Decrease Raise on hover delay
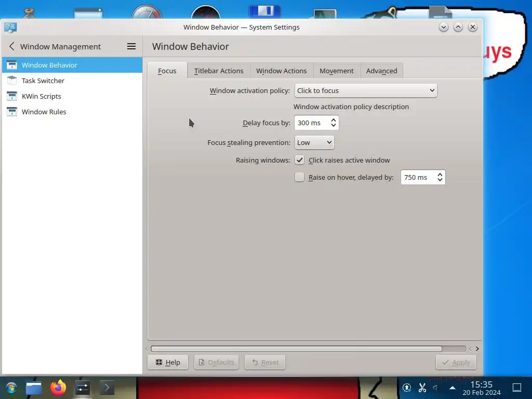Image resolution: width=532 pixels, height=399 pixels. pyautogui.click(x=440, y=180)
